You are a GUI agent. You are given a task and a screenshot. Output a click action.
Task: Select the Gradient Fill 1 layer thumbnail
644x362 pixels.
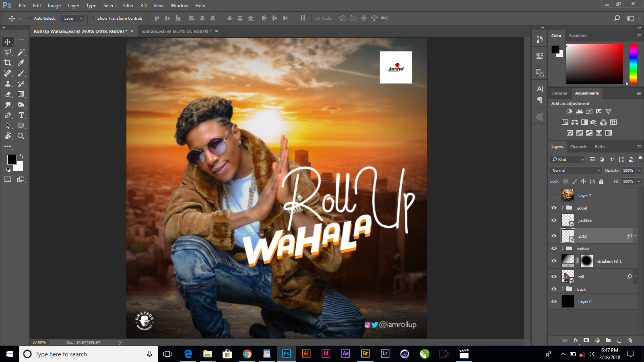pyautogui.click(x=568, y=261)
